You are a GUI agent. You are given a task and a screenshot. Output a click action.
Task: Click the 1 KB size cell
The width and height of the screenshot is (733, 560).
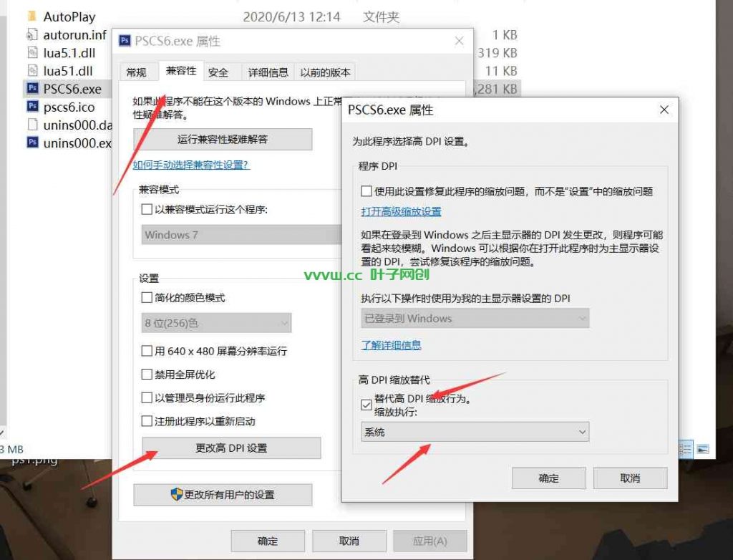tap(505, 35)
